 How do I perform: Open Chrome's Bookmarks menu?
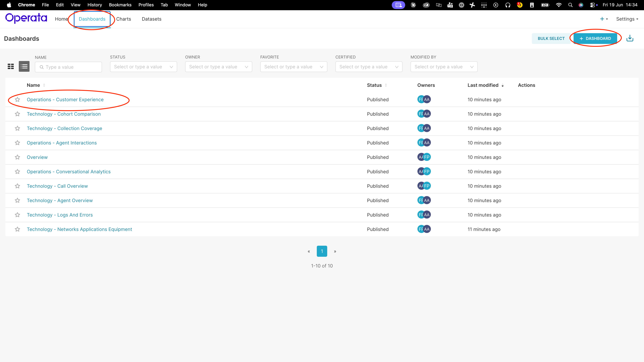coord(120,5)
